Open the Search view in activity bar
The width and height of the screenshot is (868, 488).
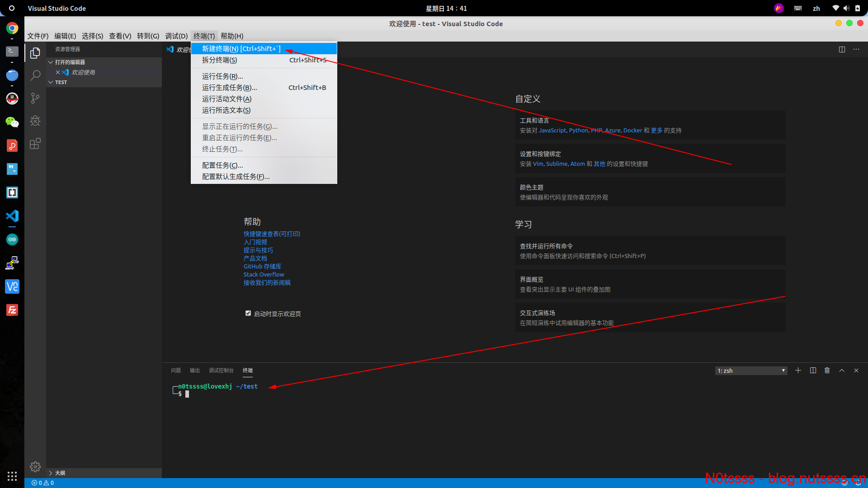tap(35, 75)
